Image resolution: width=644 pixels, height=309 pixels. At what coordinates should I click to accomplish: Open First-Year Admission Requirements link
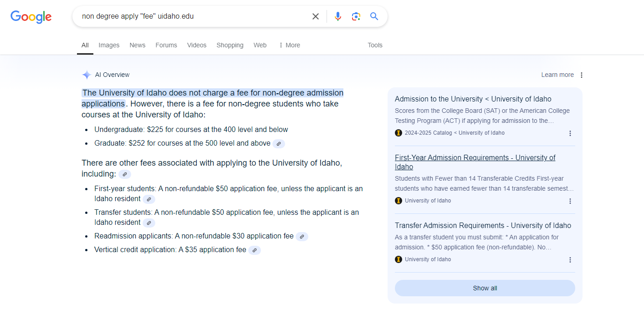point(475,162)
